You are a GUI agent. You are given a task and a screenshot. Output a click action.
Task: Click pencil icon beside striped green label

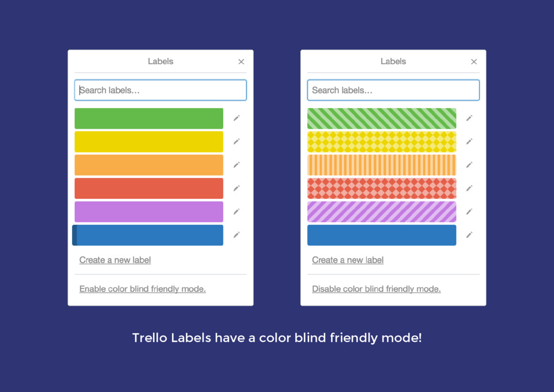469,118
